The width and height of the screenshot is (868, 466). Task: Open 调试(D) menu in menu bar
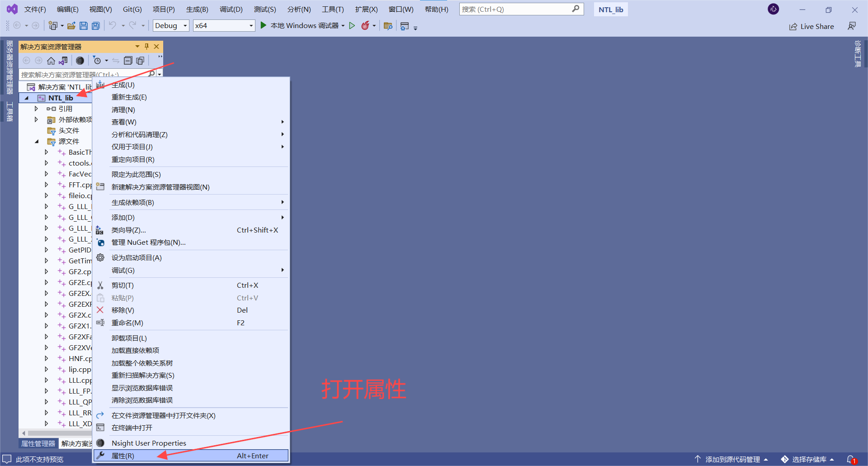(x=231, y=10)
